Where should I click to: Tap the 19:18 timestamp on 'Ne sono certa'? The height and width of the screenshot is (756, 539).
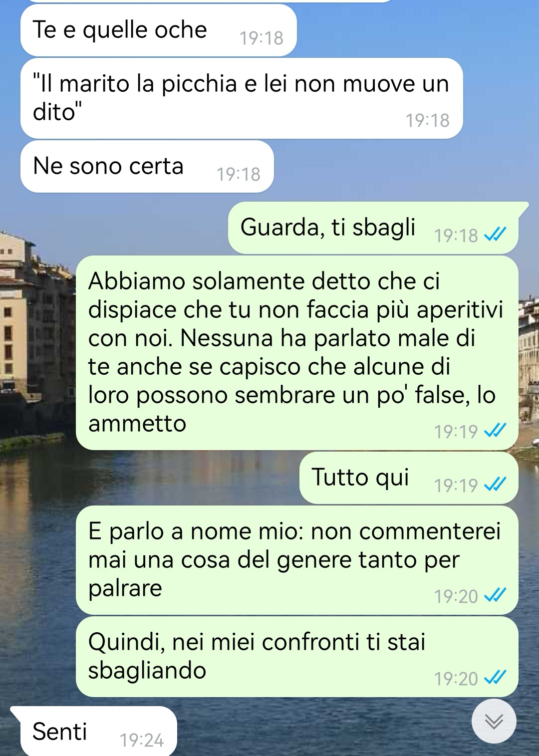239,174
